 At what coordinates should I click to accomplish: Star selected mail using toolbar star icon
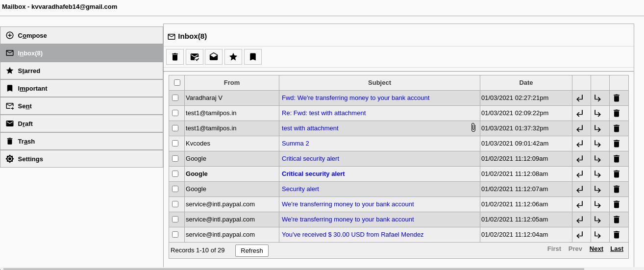pyautogui.click(x=233, y=57)
